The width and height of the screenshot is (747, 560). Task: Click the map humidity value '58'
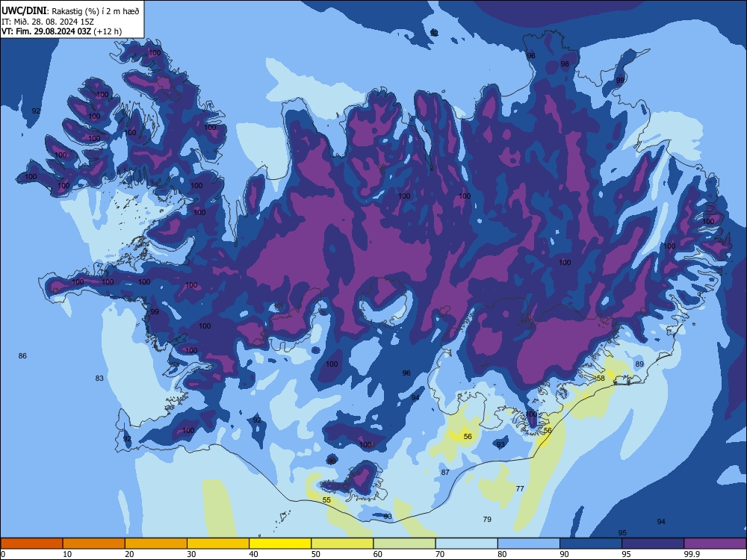click(601, 378)
